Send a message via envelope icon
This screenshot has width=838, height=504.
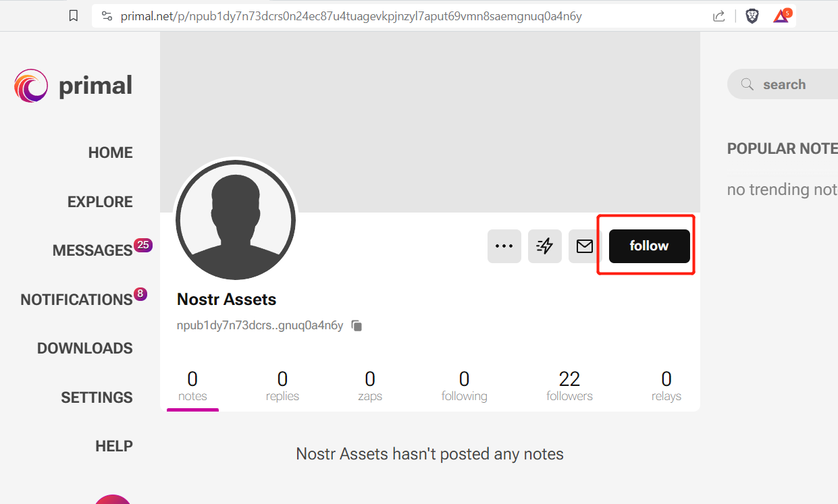pyautogui.click(x=585, y=246)
